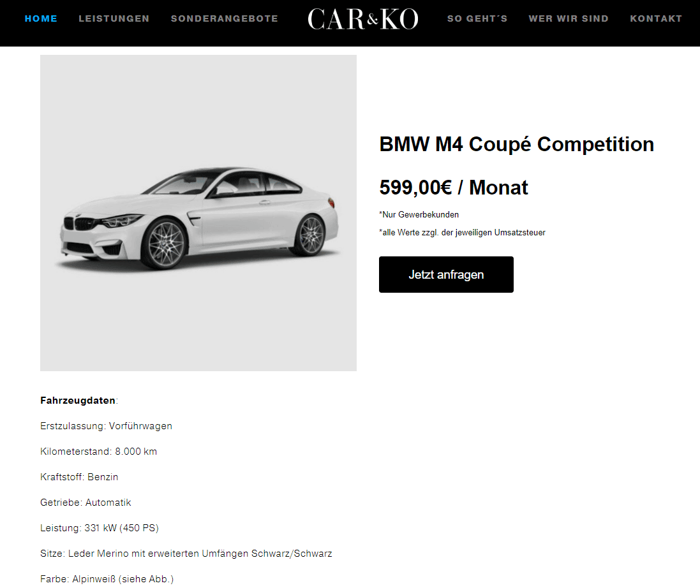Click the Umsatzsteuer disclaimer text
The image size is (700, 588).
pyautogui.click(x=462, y=232)
